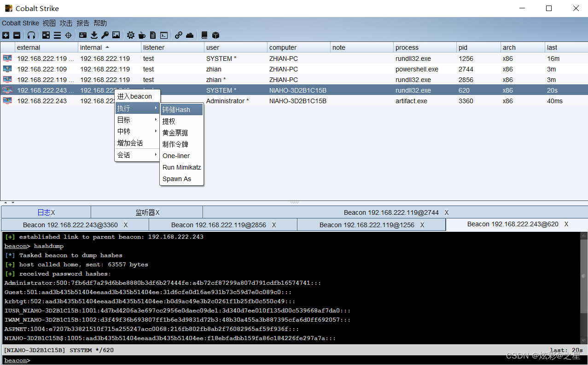Open tab Beacon 192.168.222.119@1256
Viewport: 588px width, 365px height.
point(372,225)
